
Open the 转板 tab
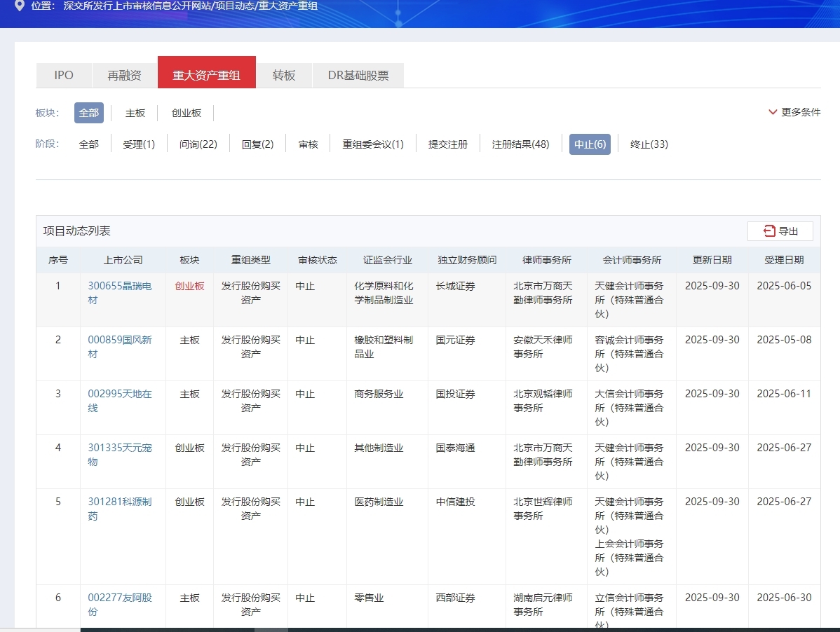click(x=284, y=76)
